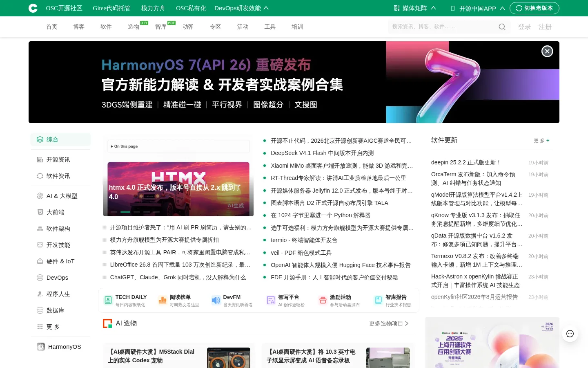Open 激励活动 gift icon
588x368 pixels.
click(x=323, y=300)
